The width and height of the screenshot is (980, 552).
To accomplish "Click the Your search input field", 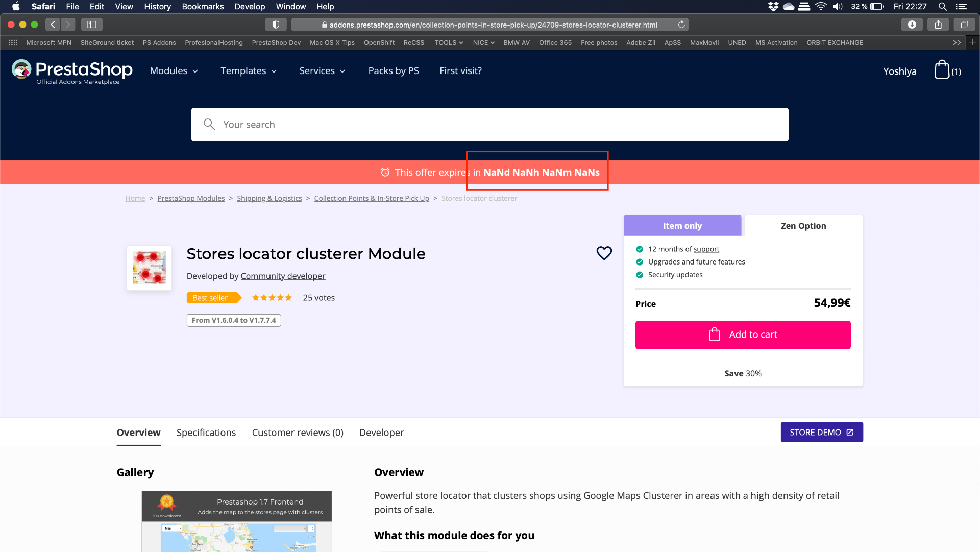I will pos(490,125).
